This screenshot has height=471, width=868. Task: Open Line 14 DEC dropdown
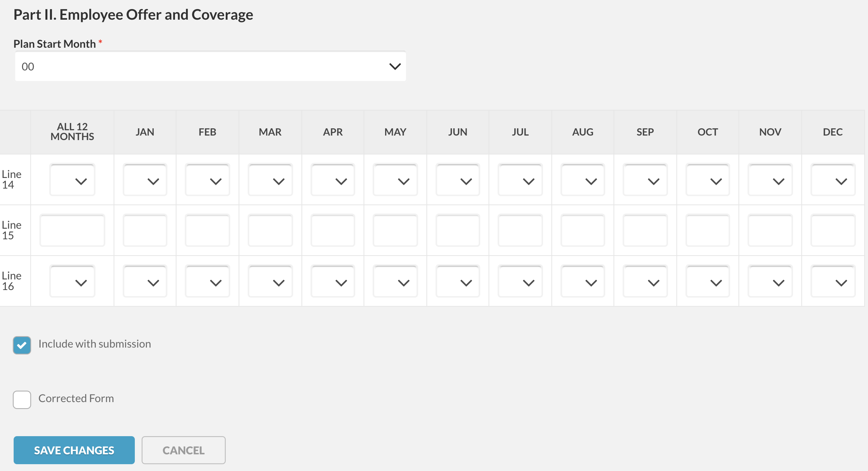[x=833, y=179]
